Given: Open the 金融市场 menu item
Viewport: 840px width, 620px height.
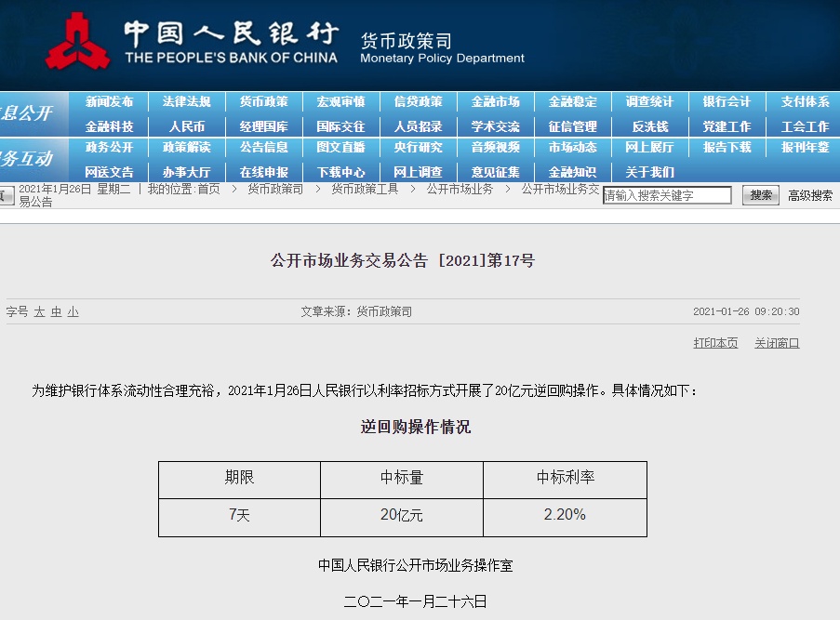Looking at the screenshot, I should (x=494, y=102).
